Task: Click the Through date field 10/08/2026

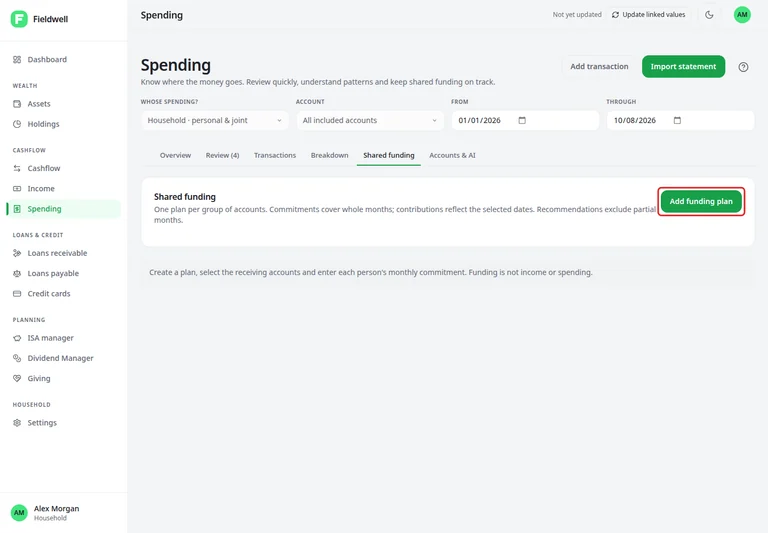Action: point(680,121)
